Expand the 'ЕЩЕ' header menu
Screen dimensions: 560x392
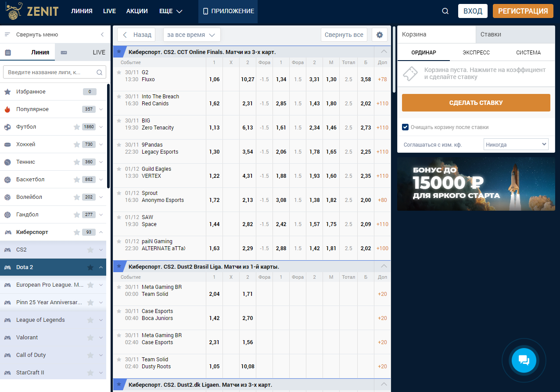(x=171, y=11)
